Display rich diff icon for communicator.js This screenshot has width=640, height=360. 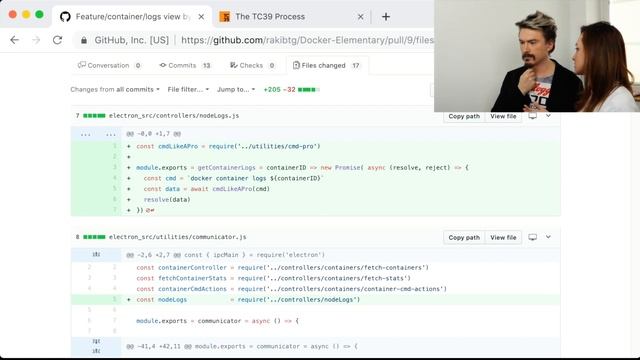pos(533,237)
